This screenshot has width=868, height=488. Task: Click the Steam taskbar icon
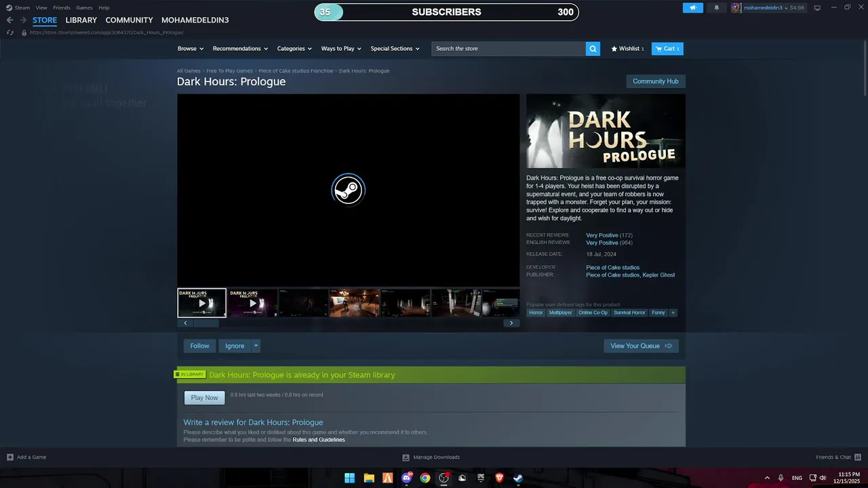point(518,478)
